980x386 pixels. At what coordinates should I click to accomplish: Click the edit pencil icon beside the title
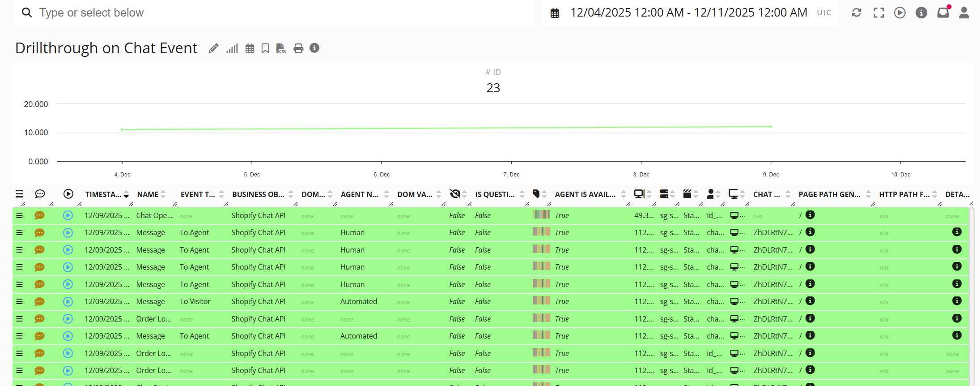pyautogui.click(x=213, y=48)
